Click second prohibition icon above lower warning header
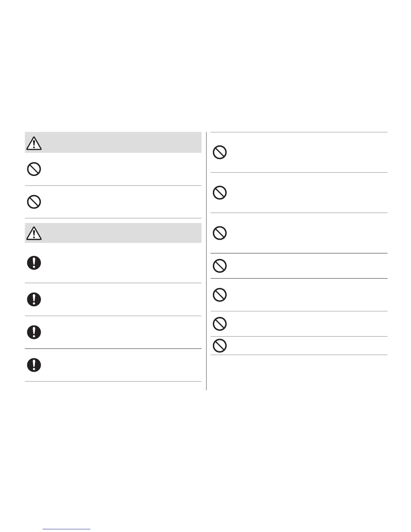411x532 pixels. click(34, 202)
